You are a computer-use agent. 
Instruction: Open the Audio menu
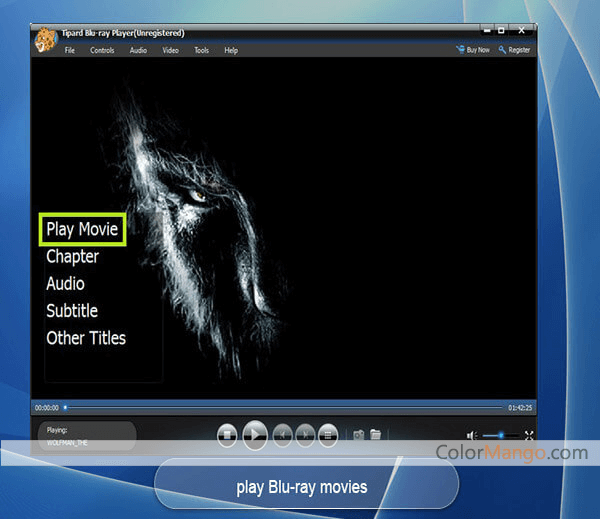[x=138, y=50]
